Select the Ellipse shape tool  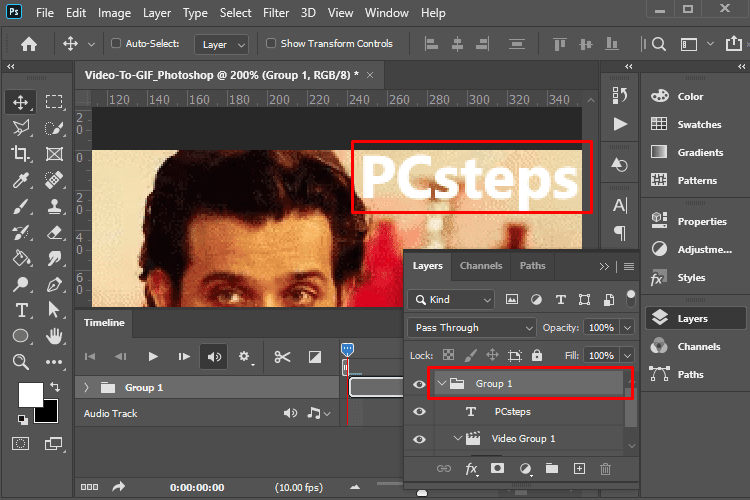[20, 336]
